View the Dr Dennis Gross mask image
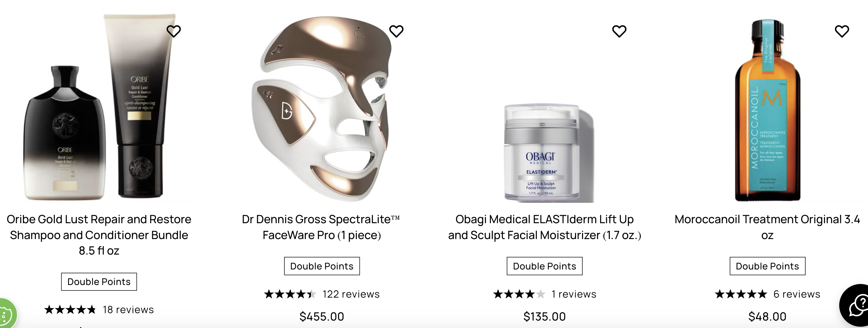 point(322,108)
